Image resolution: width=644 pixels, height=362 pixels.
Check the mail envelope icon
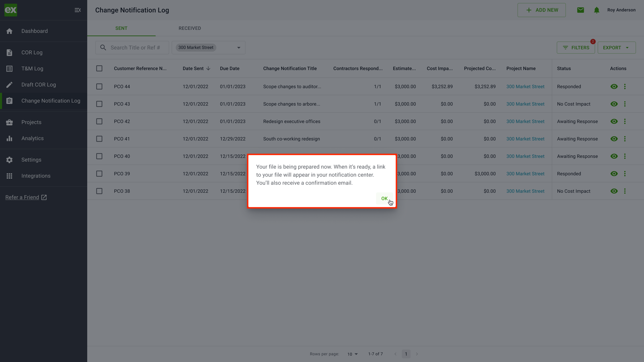coord(580,10)
